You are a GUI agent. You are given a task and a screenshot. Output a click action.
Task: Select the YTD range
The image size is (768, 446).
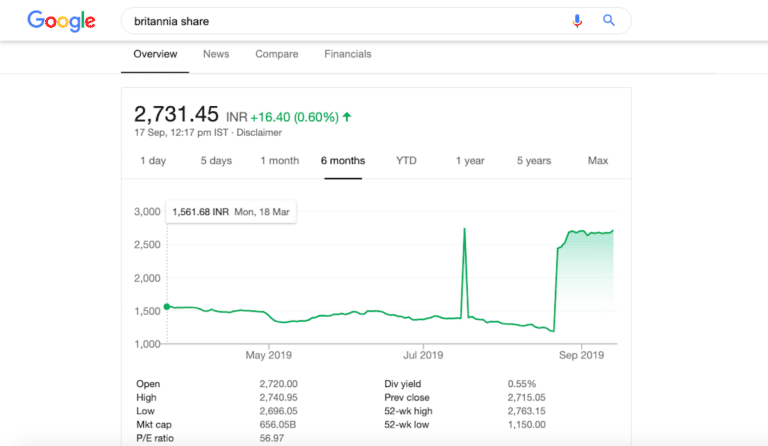(x=406, y=161)
